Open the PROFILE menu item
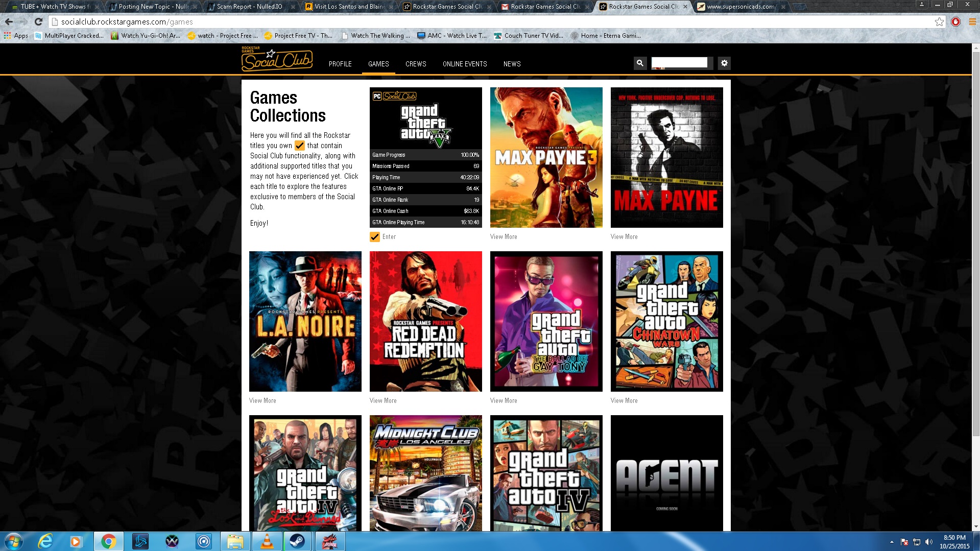The image size is (980, 551). click(340, 64)
